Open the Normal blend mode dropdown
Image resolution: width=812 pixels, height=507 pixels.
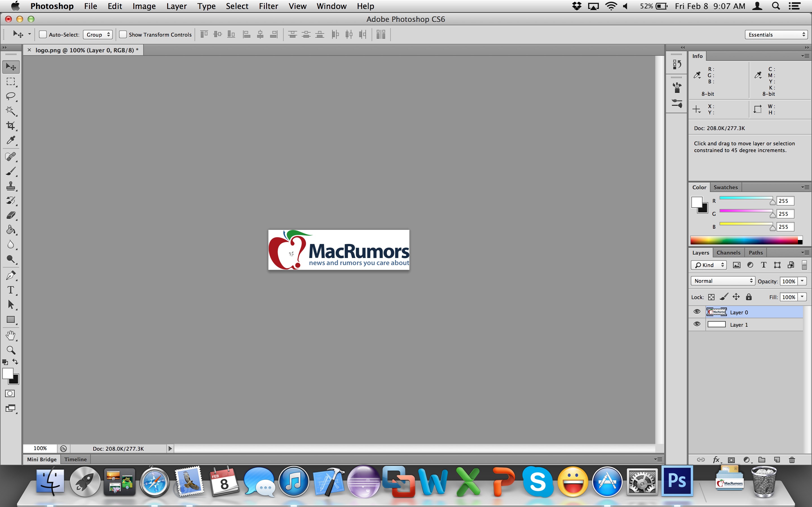(x=723, y=281)
